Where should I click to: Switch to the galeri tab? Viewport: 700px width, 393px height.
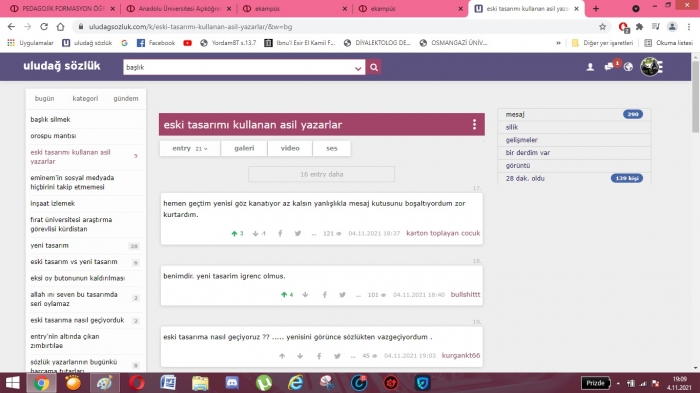(244, 148)
